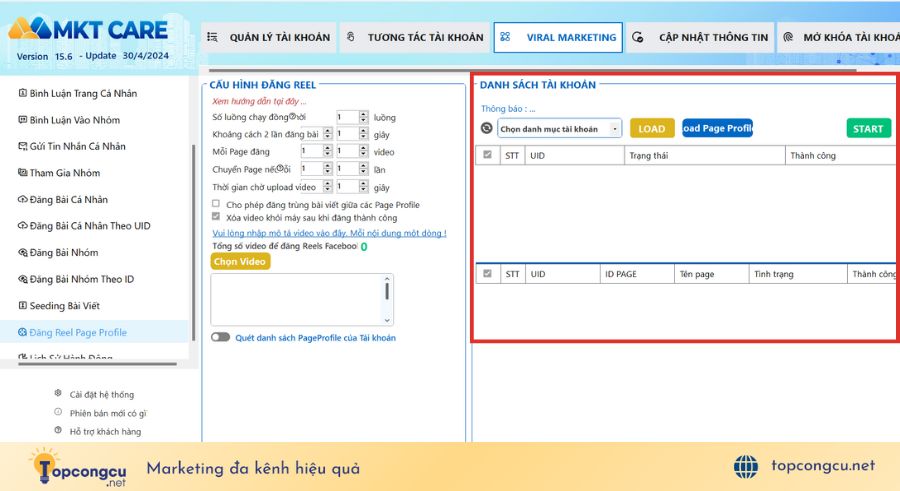Click the sidebar vertical scrollbar
900x491 pixels.
click(193, 243)
